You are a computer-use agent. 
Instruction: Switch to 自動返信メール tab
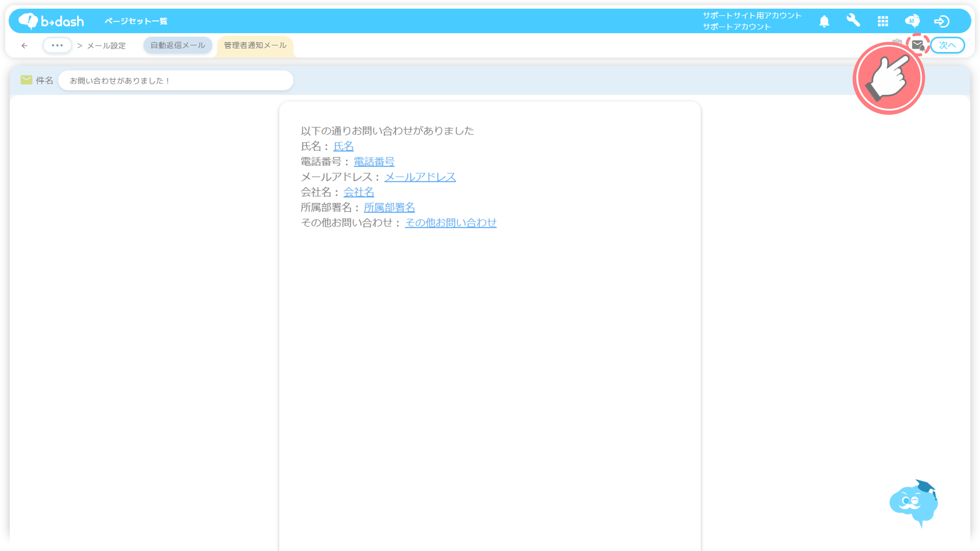pyautogui.click(x=178, y=45)
